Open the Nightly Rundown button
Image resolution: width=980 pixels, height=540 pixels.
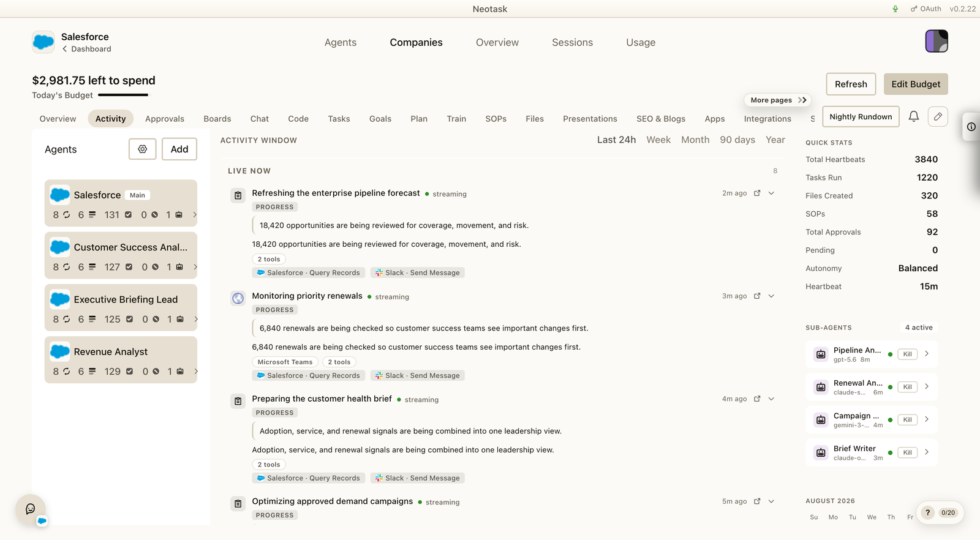pos(861,116)
